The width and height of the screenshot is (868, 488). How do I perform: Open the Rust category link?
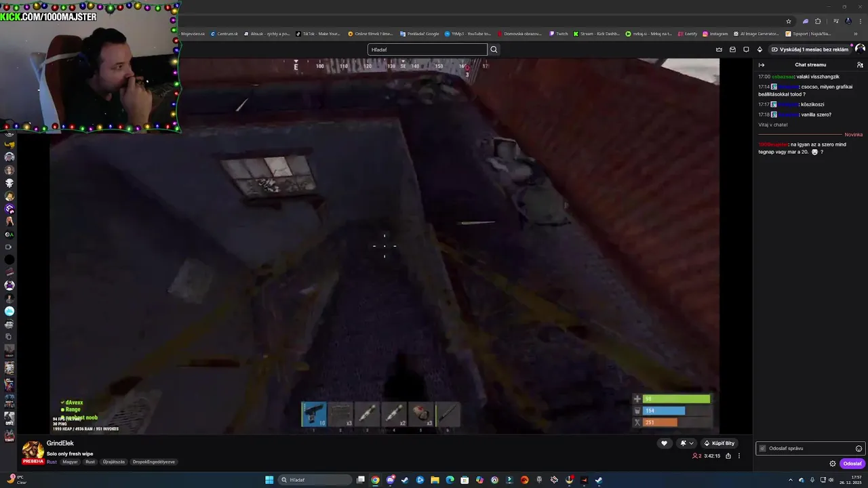[52, 462]
